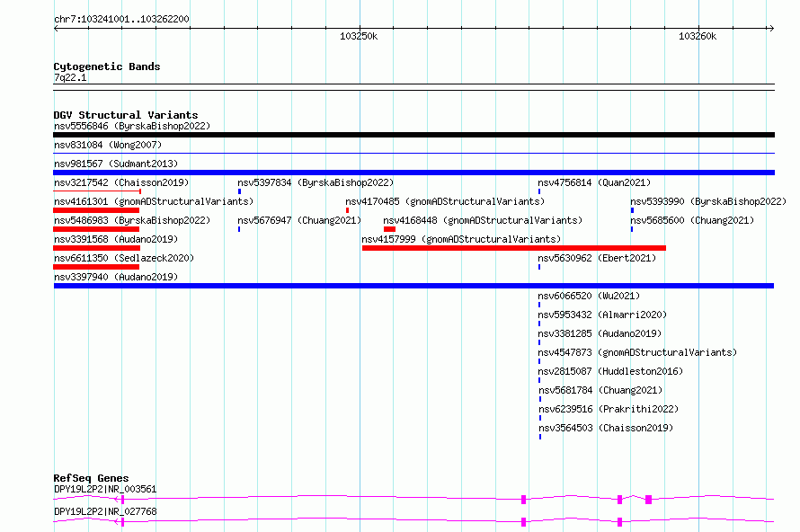Open variant nsv4170485 (gnomADStructuralVariants) label
The image size is (800, 532).
click(x=445, y=201)
